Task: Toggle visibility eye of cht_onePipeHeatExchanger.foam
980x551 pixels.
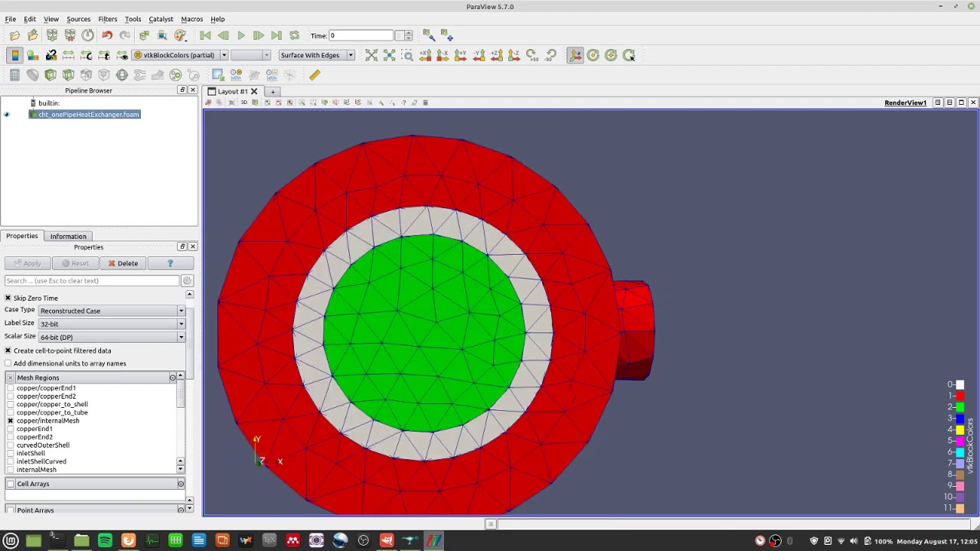Action: [x=7, y=115]
